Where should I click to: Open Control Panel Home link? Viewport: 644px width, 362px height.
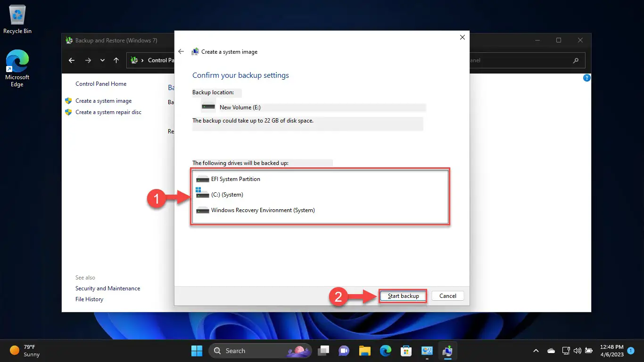click(101, 84)
